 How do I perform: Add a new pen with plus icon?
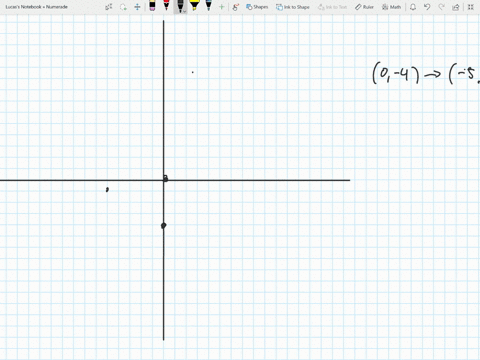pos(221,7)
